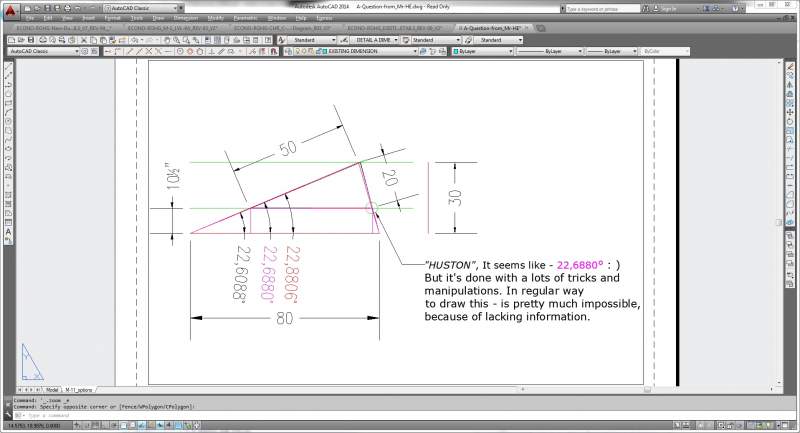The image size is (800, 433).
Task: Open linetype ByLayer dropdown
Action: point(549,51)
